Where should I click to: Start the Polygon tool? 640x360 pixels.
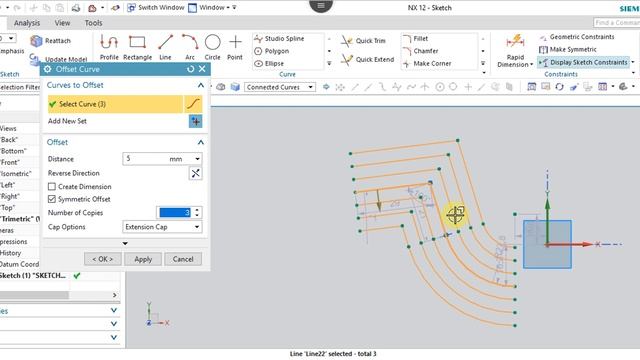272,51
